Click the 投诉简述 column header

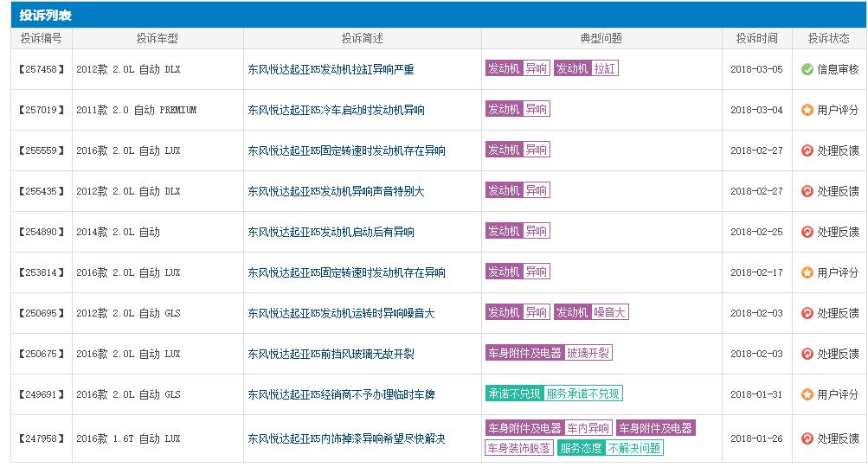[x=362, y=38]
